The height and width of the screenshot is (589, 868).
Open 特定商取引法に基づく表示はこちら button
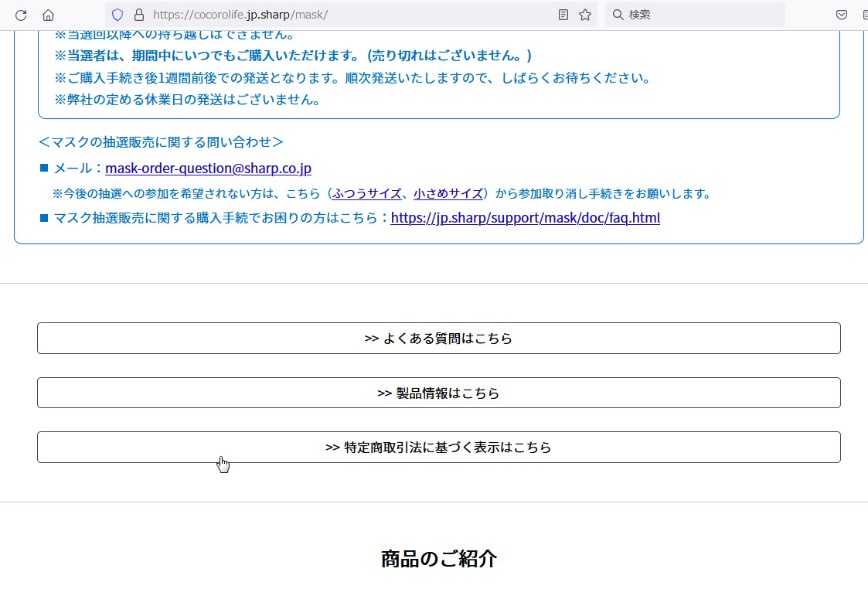coord(438,448)
